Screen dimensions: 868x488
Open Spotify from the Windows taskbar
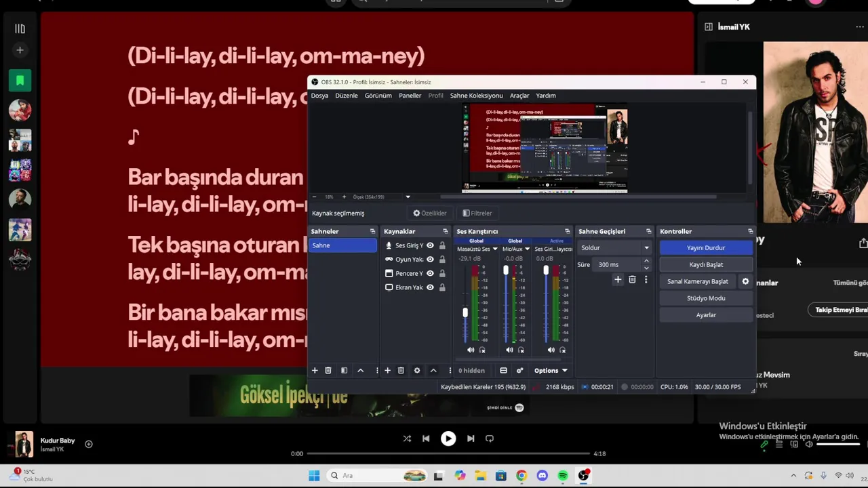coord(563,476)
